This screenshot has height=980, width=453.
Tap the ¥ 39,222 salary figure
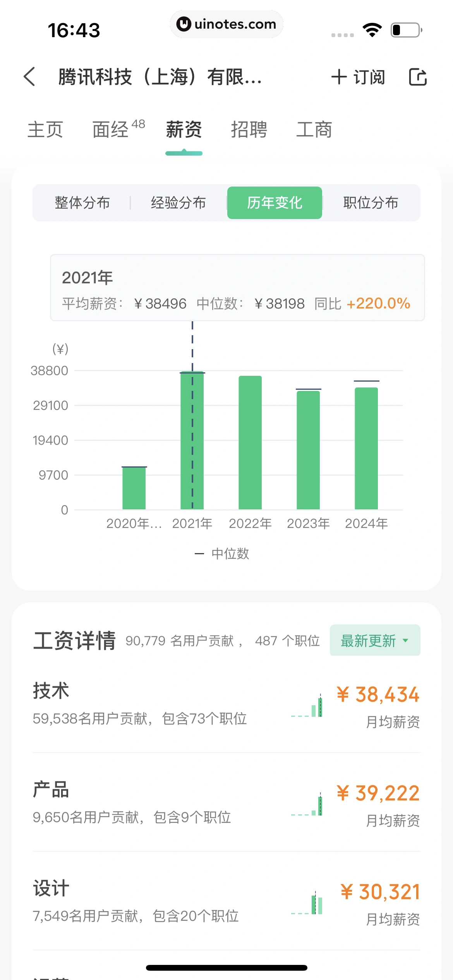[378, 793]
